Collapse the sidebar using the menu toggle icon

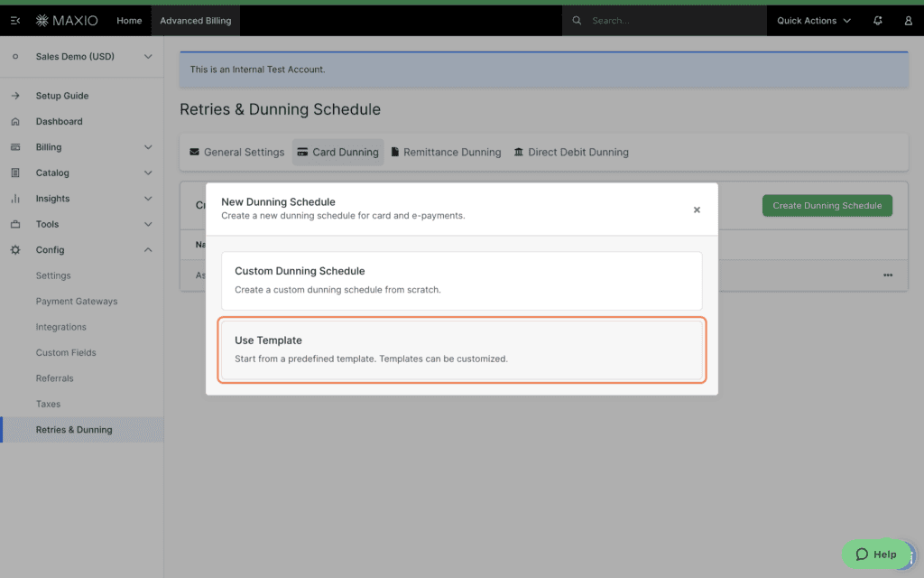click(15, 21)
